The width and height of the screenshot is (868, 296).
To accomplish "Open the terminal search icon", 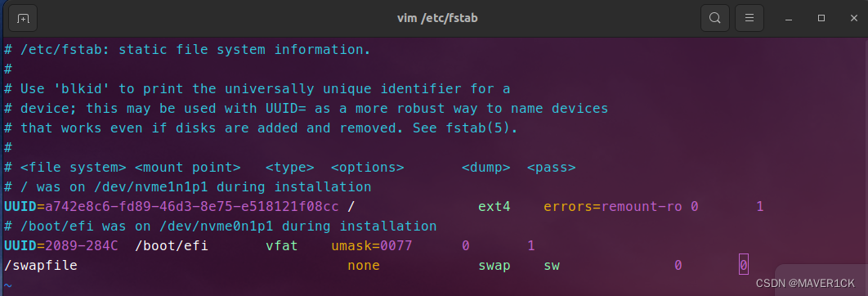I will coord(714,18).
